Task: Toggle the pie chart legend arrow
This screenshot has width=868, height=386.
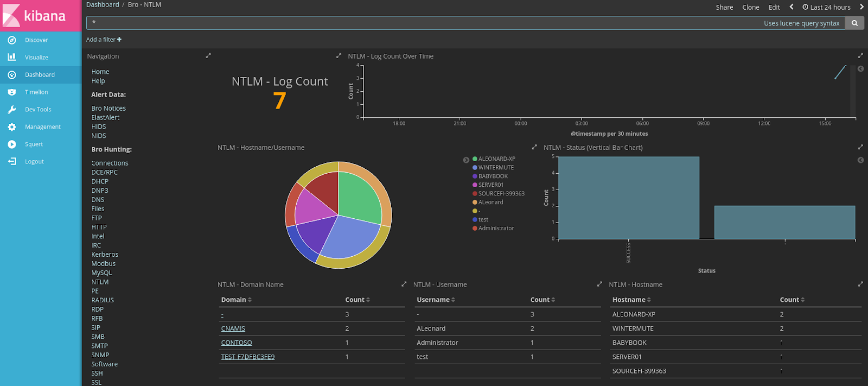Action: coord(466,160)
